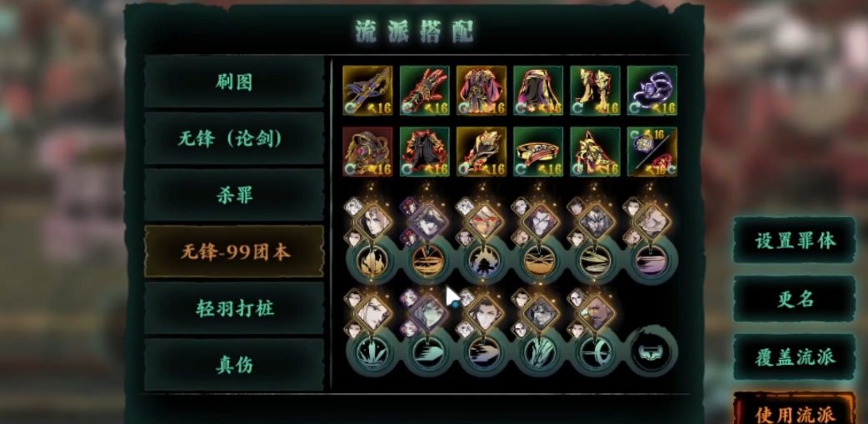
Task: Select the 杀罪 build preset
Action: 234,195
